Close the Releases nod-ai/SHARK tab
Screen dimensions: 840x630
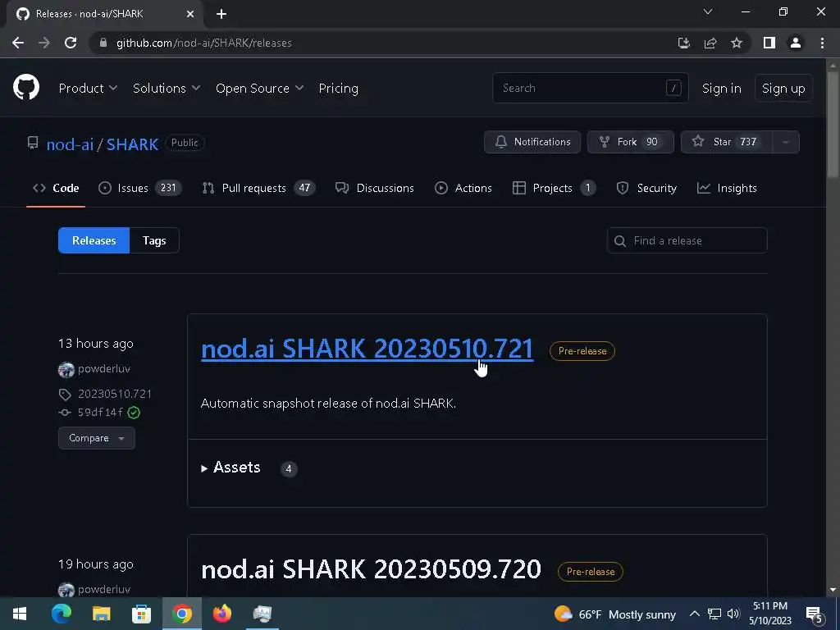190,14
